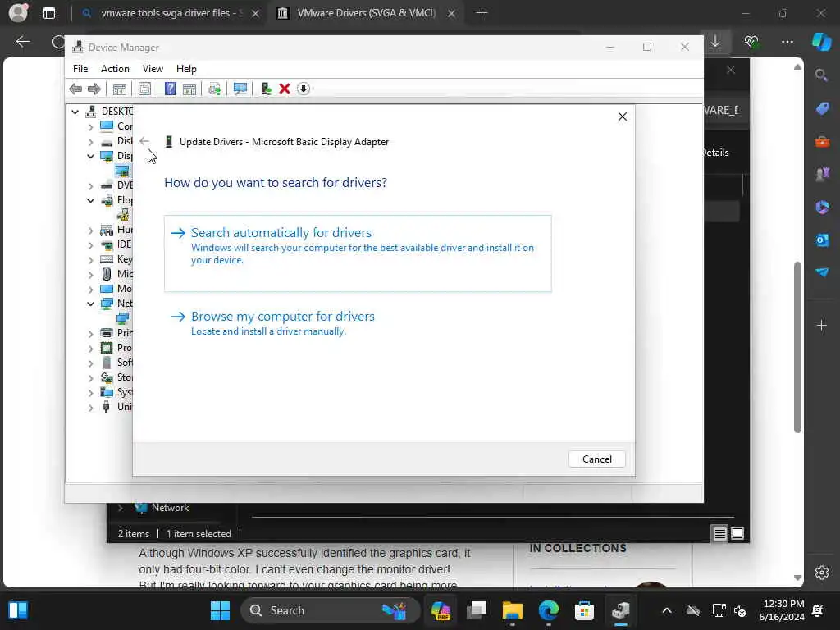Collapse the Network adapters node

pos(90,304)
